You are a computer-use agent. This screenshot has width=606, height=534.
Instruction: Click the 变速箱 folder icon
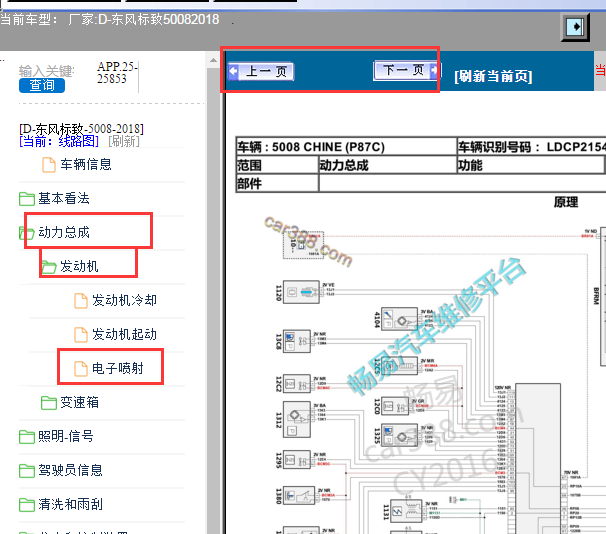pos(49,403)
